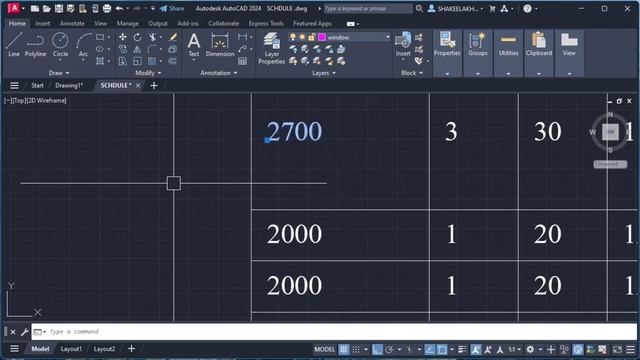
Task: Activate the Scale modify tool
Action: 138,61
